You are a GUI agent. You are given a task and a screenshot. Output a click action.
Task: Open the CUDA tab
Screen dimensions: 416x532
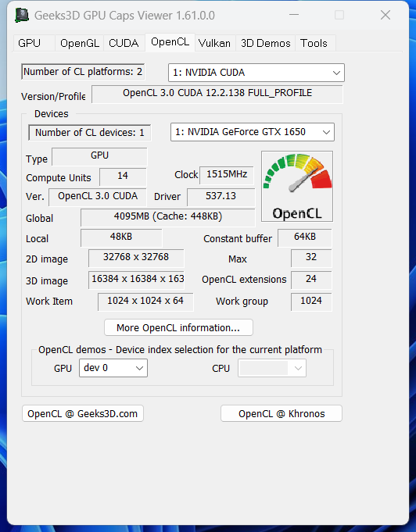(x=124, y=43)
